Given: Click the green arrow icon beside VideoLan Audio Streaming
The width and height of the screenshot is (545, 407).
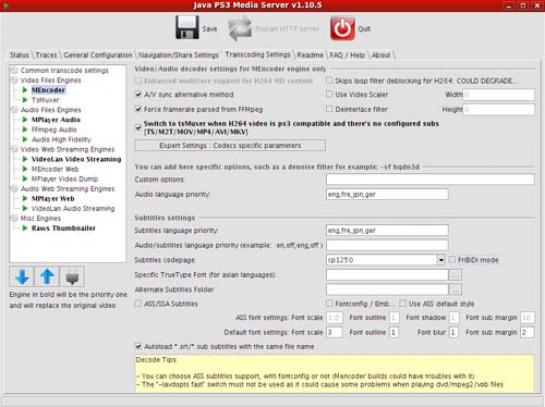Looking at the screenshot, I should coord(25,208).
